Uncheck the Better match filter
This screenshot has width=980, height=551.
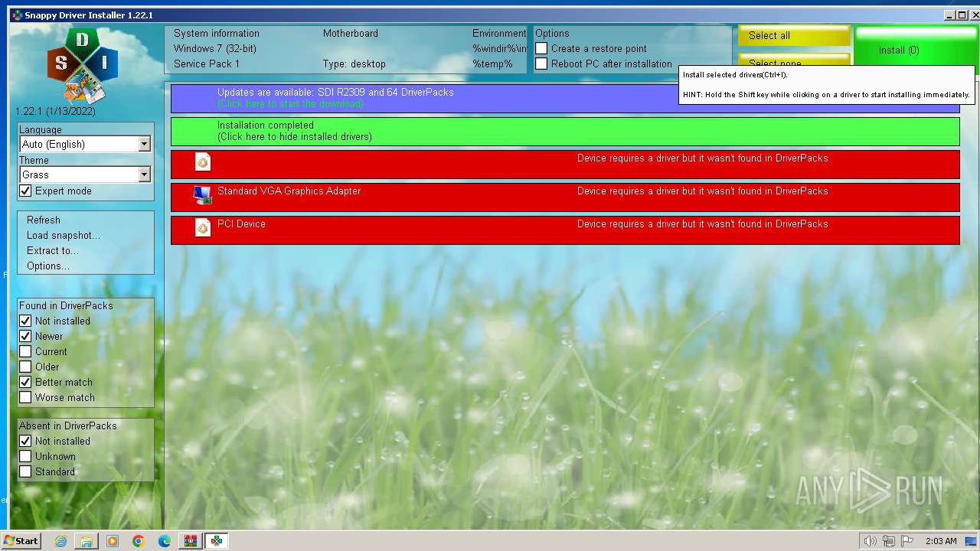click(x=25, y=382)
